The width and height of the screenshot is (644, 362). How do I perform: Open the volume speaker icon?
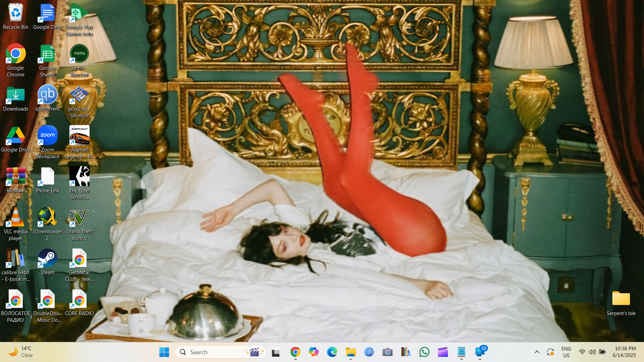(x=592, y=352)
